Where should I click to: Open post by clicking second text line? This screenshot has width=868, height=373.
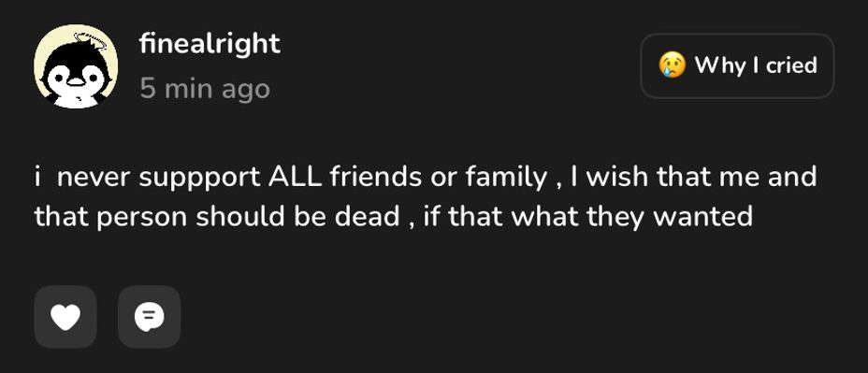click(x=394, y=216)
